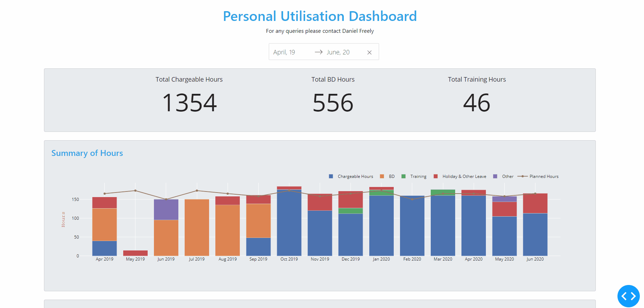Viewport: 644px width, 308px height.
Task: Select the May 2019 red bar
Action: (x=135, y=253)
